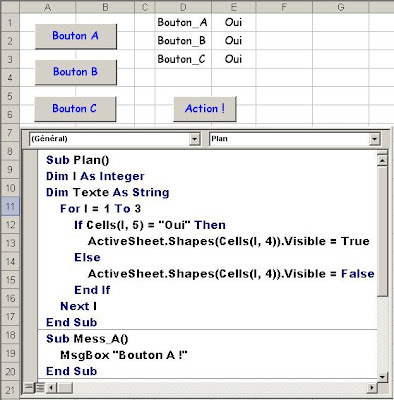Select cell E3 with Oui
Screen dimensions: 394x400
234,59
